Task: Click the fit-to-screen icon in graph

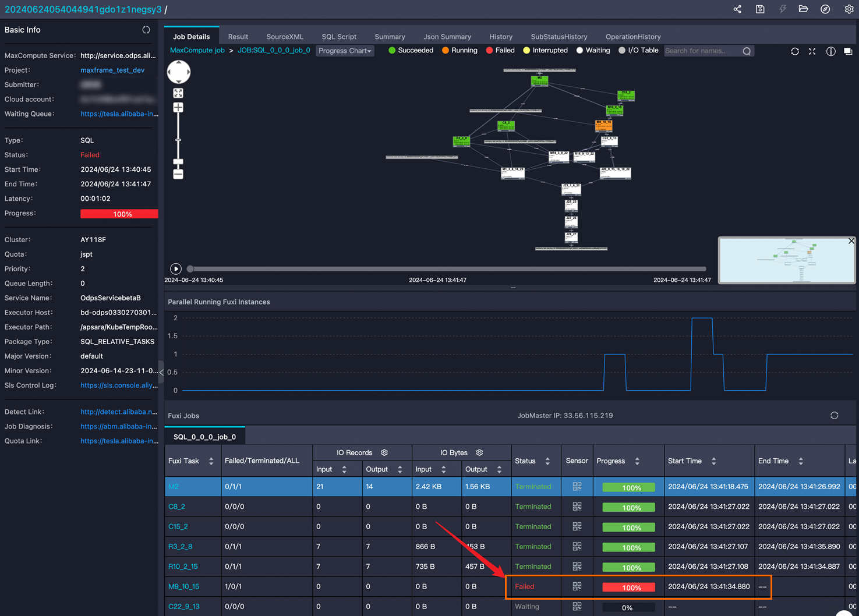Action: pyautogui.click(x=178, y=93)
